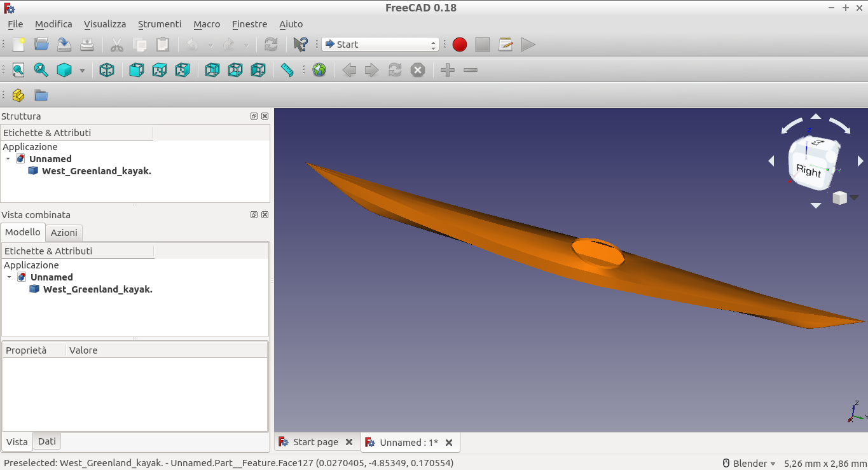This screenshot has width=868, height=470.
Task: Collapse Unnamed document in Vista combinata tree
Action: point(9,277)
